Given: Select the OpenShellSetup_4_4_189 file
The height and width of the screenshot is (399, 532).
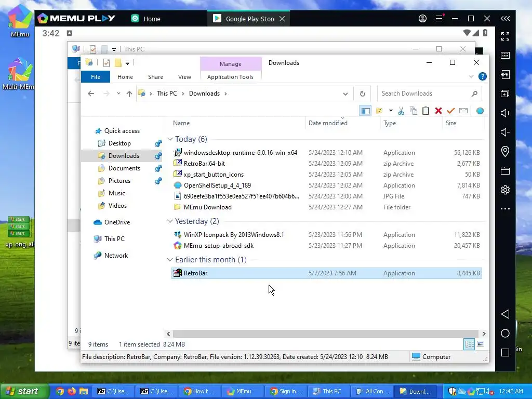Looking at the screenshot, I should click(x=217, y=185).
